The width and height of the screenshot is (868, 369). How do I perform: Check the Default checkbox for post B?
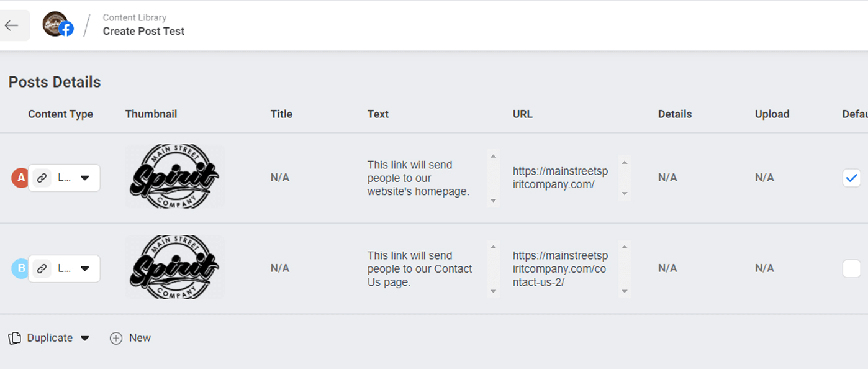click(x=852, y=268)
